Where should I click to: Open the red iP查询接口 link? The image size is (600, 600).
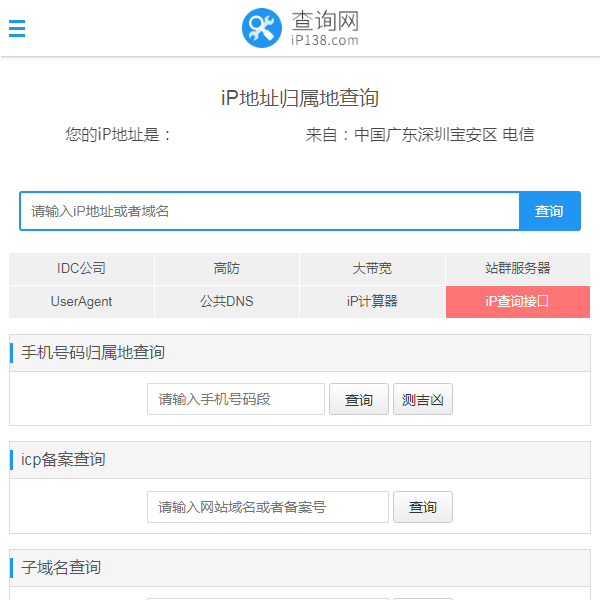(x=518, y=302)
